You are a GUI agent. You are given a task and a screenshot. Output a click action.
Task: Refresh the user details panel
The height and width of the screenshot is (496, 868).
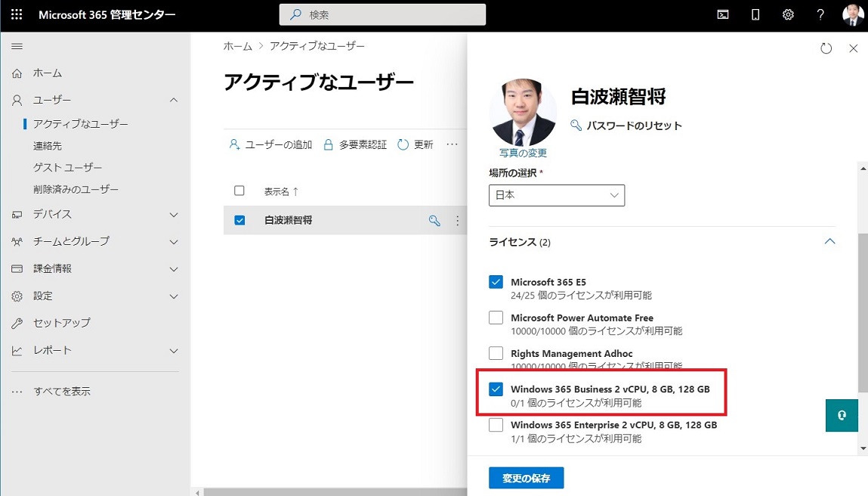(x=826, y=48)
